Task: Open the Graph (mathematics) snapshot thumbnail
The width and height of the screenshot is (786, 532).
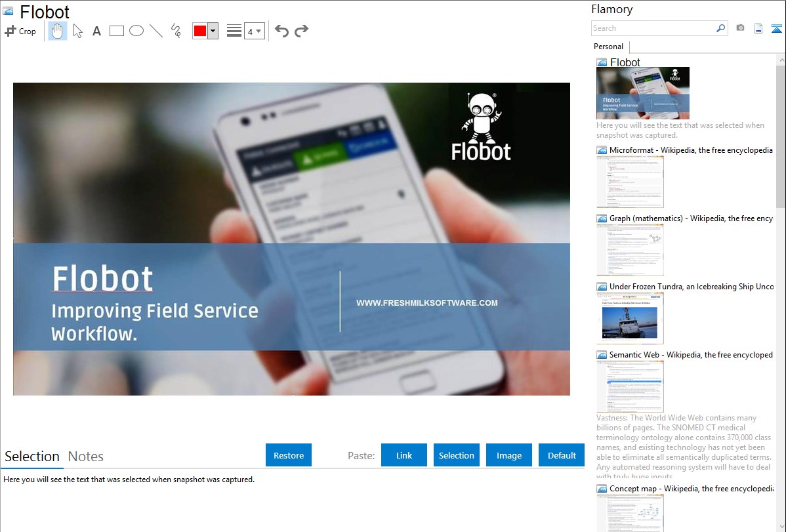Action: (630, 250)
